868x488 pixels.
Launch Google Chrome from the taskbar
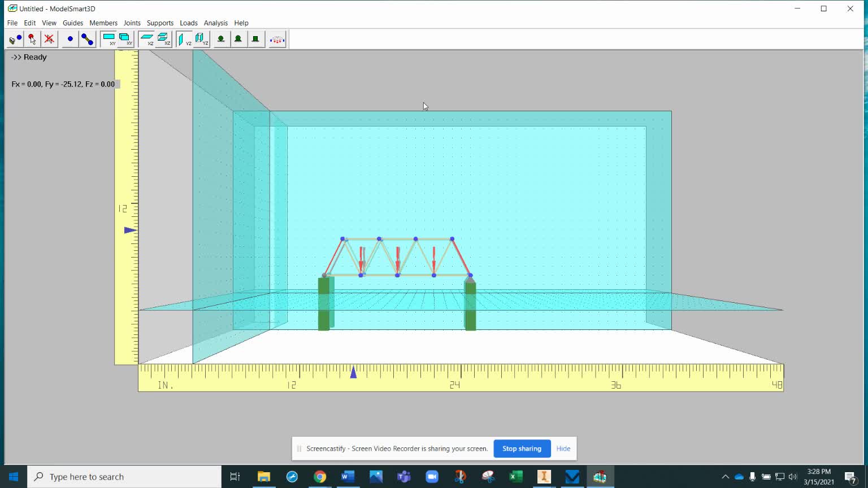(320, 477)
